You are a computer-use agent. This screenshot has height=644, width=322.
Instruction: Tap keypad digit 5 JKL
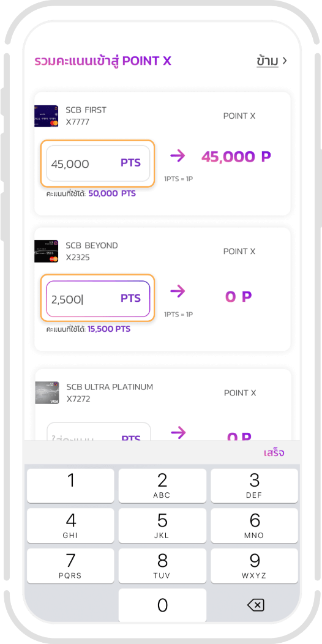click(x=162, y=526)
